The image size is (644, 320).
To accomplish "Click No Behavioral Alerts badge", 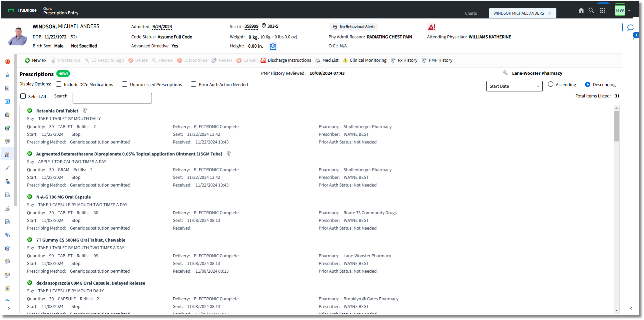I will 354,27.
